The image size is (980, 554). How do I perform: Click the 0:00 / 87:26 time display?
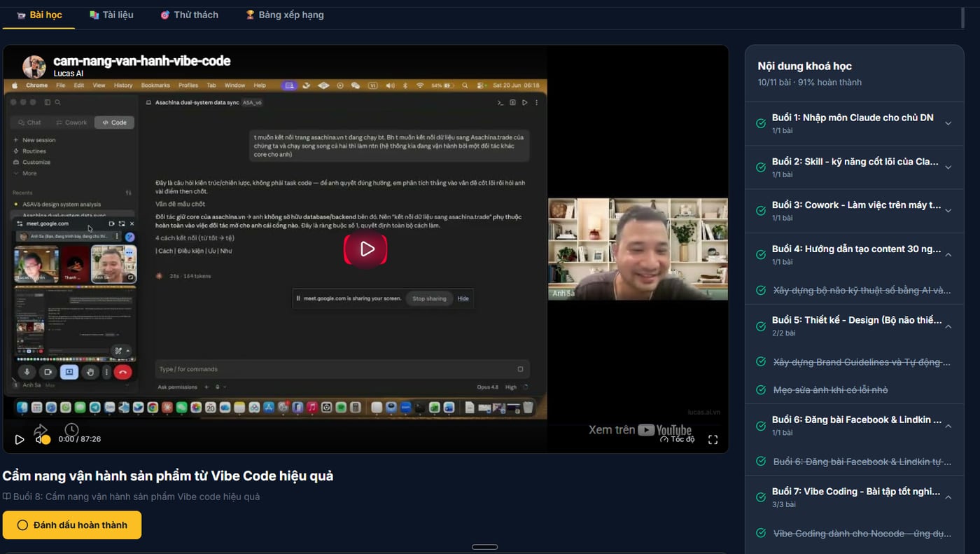[79, 439]
